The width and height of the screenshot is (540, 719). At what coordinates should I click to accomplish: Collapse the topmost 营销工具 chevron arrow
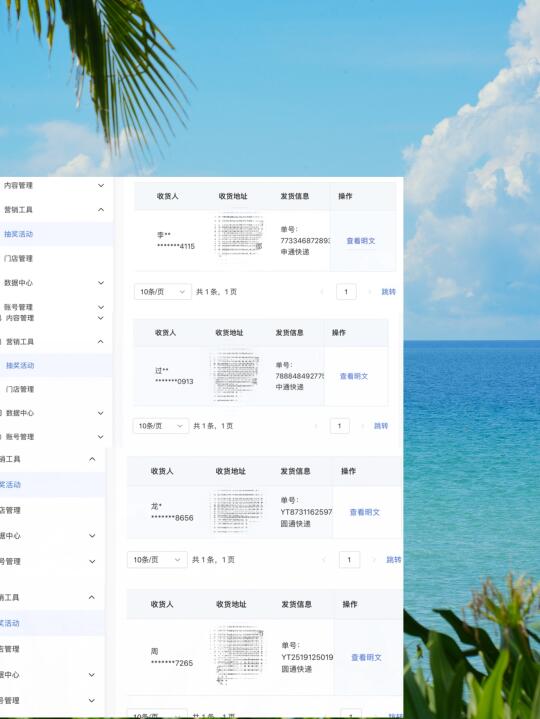[x=101, y=210]
